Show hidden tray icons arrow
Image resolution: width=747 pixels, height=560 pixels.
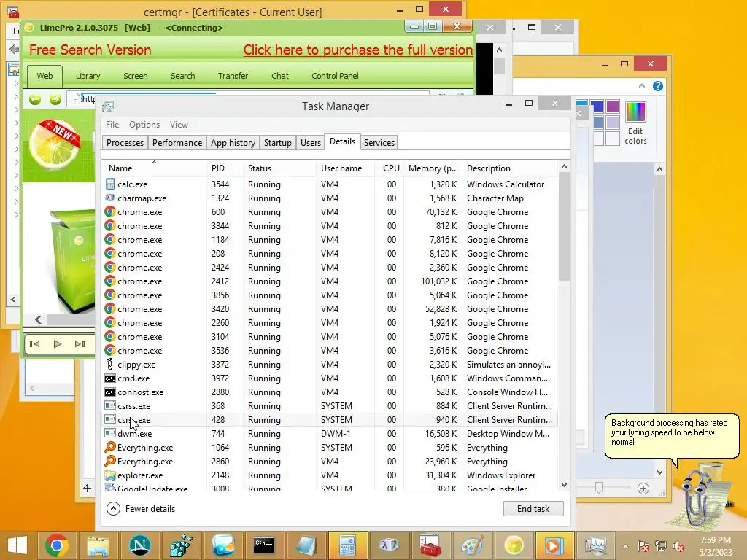(x=625, y=546)
